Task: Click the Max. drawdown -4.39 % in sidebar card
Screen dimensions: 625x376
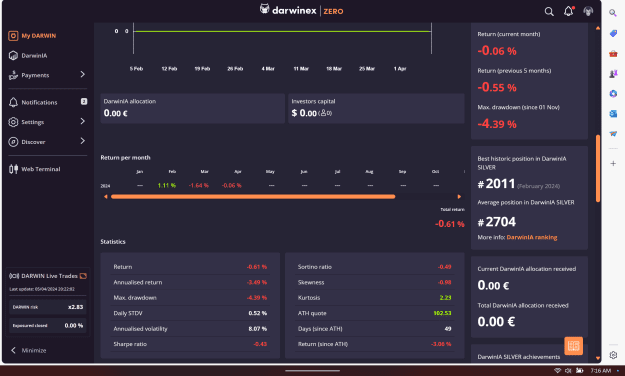Action: pos(497,124)
